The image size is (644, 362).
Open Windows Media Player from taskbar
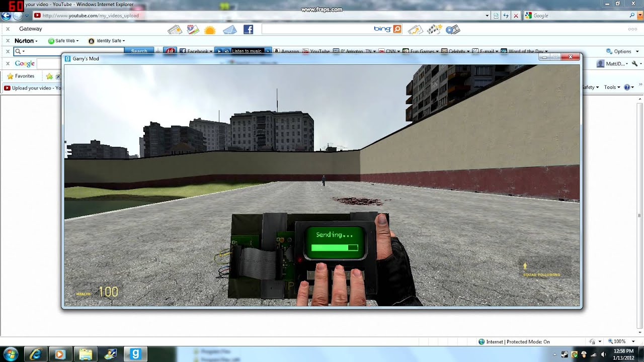60,354
